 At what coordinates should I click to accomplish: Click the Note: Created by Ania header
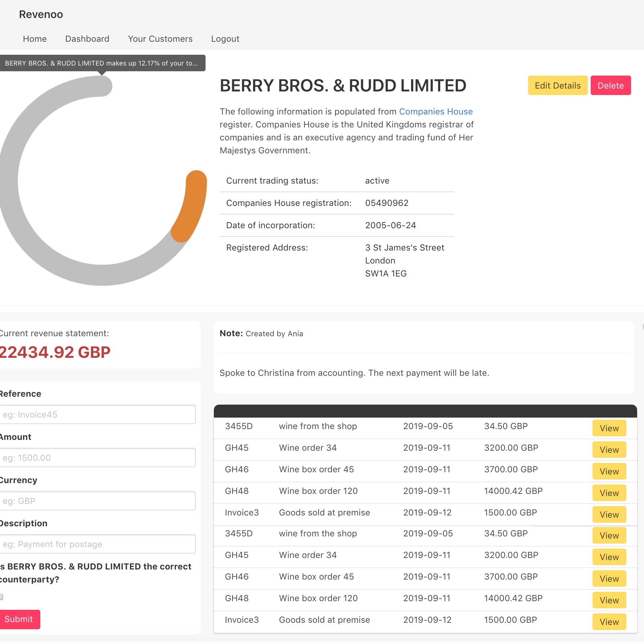pos(261,333)
